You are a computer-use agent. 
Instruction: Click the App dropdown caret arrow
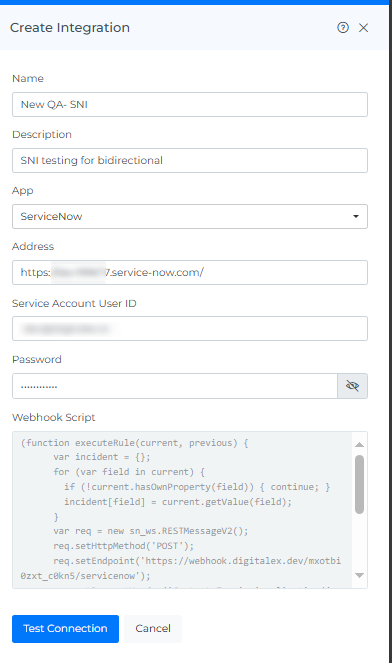point(356,216)
